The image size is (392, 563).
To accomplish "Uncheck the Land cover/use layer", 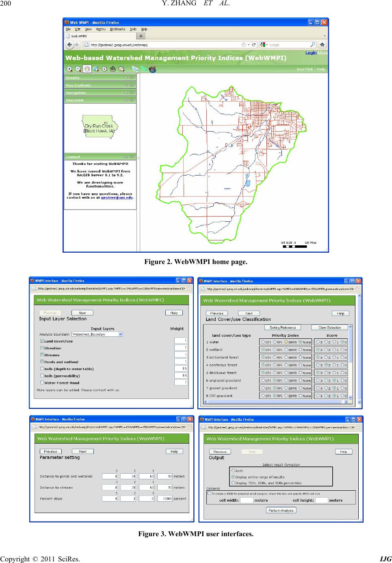I will pos(42,341).
